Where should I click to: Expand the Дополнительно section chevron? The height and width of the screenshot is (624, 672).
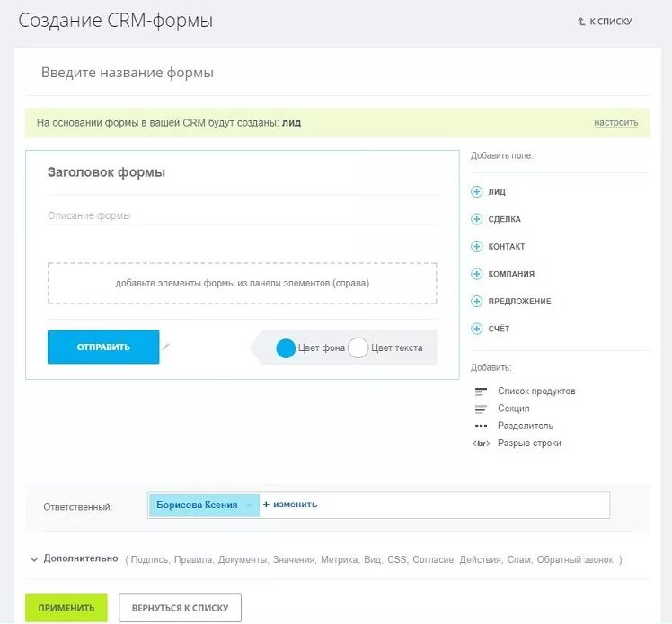[34, 559]
